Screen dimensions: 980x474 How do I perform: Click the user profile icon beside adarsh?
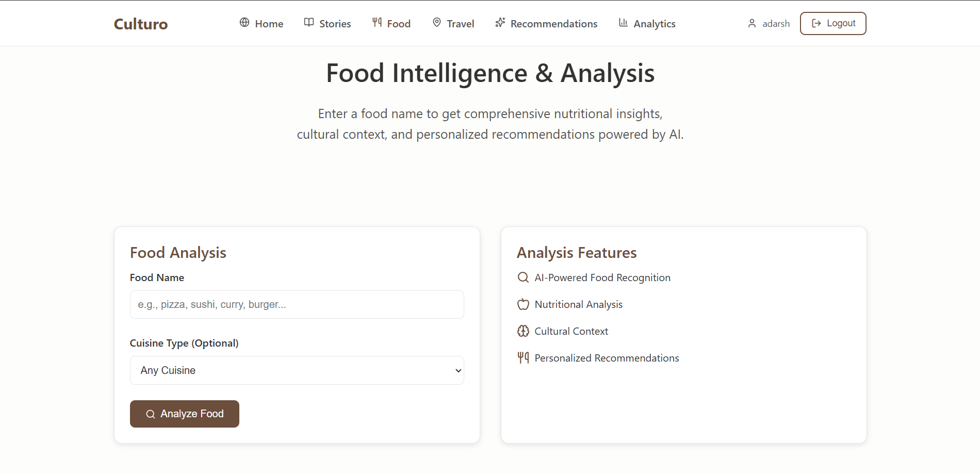[752, 23]
